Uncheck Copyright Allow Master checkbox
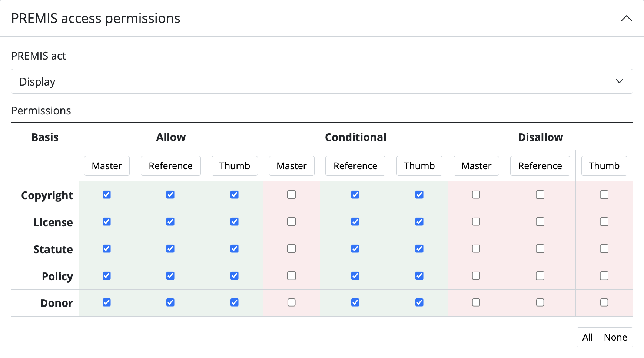 click(x=107, y=195)
